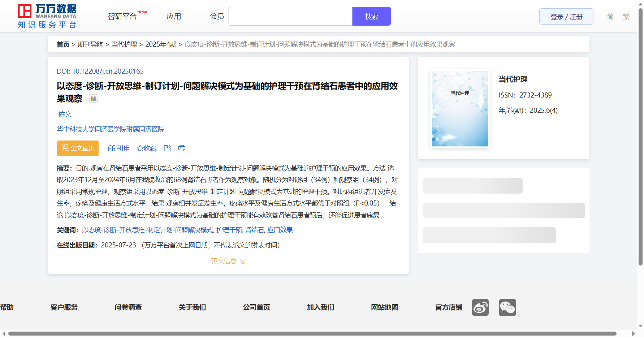Viewport: 644px width, 337px height.
Task: Expand the 英文信息 section
Action: click(228, 261)
